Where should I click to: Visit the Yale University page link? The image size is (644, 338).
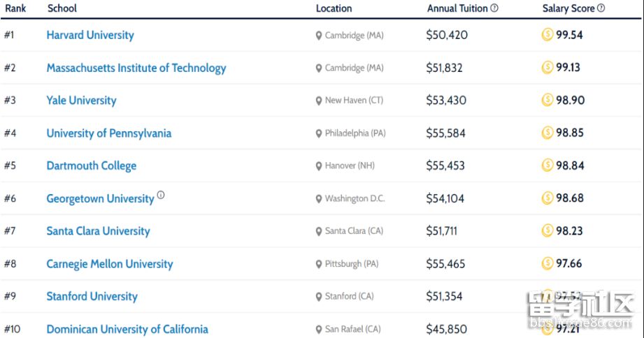tap(81, 101)
